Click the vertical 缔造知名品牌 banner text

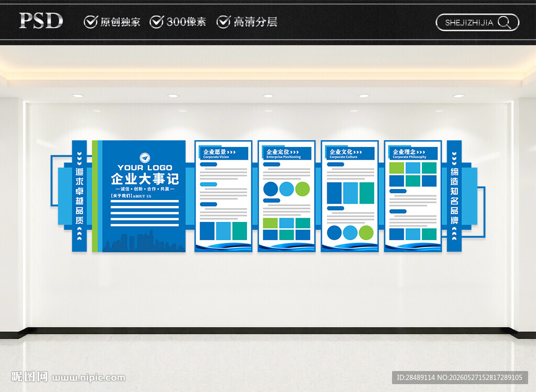pyautogui.click(x=454, y=196)
